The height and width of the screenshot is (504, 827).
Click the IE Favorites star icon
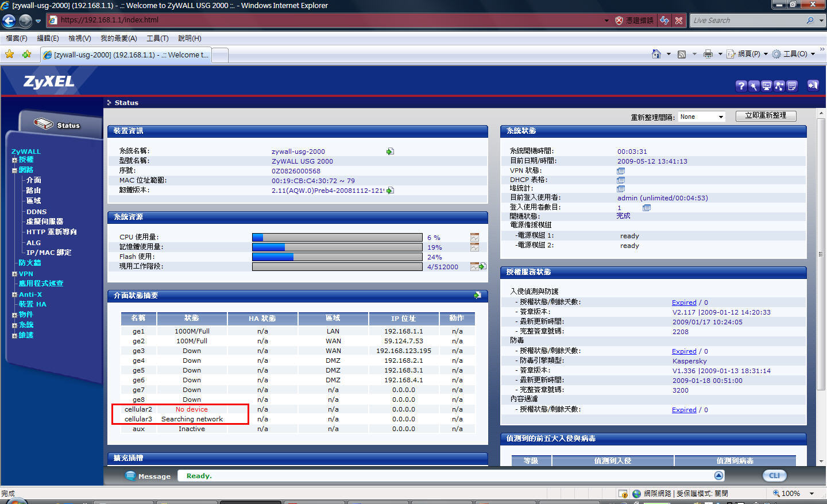pos(10,55)
